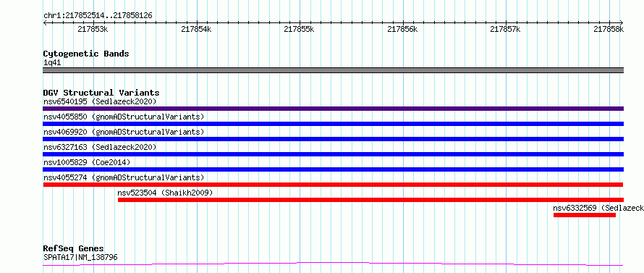The height and width of the screenshot is (273, 644).
Task: Click the chr1:217852514..217858126 coordinate label
Action: (98, 16)
